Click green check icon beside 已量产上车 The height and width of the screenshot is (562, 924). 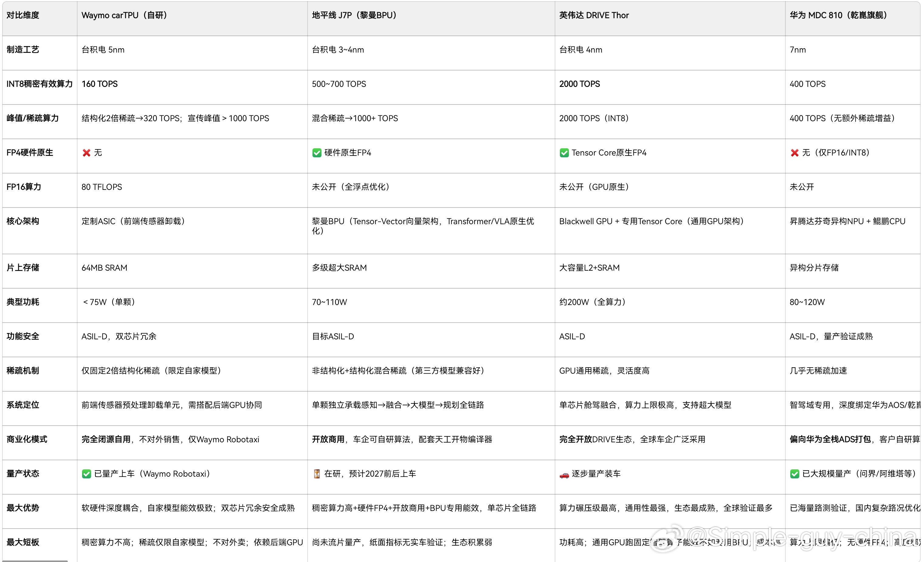click(x=87, y=474)
